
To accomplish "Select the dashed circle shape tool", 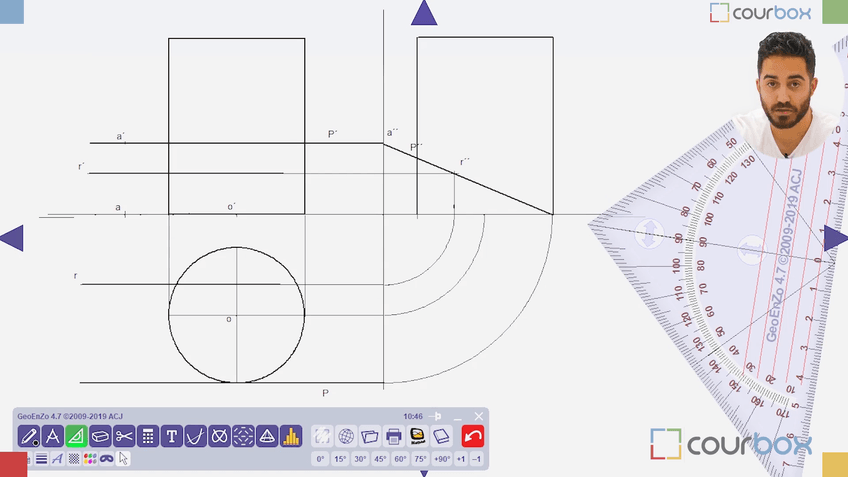I will coord(243,436).
